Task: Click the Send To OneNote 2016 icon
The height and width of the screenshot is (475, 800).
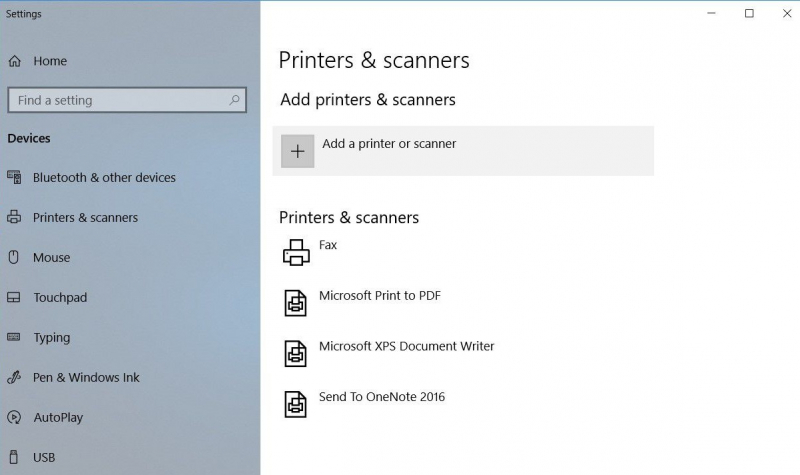Action: pyautogui.click(x=296, y=403)
